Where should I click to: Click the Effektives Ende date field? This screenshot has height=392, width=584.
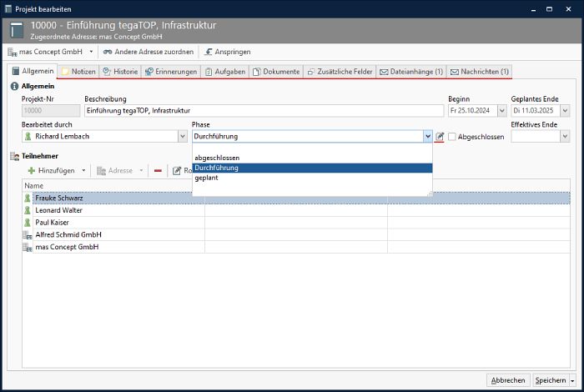click(536, 136)
